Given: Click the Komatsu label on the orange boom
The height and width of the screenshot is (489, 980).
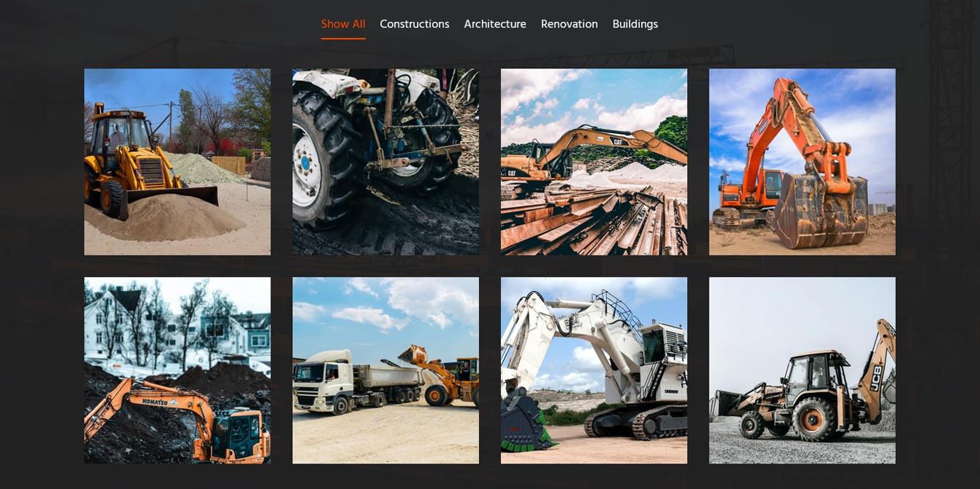Looking at the screenshot, I should 155,402.
